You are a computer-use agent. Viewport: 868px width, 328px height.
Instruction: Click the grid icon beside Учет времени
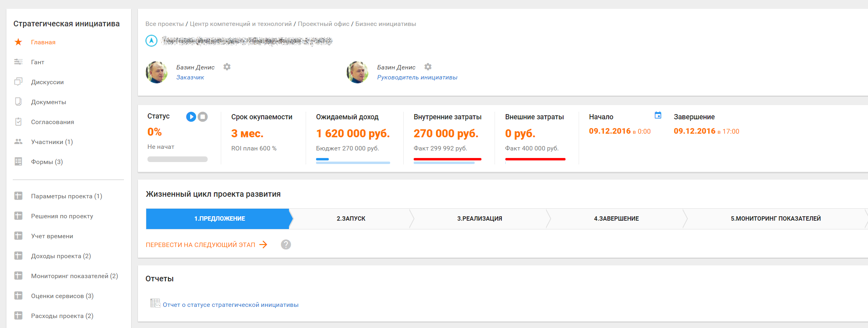[18, 236]
